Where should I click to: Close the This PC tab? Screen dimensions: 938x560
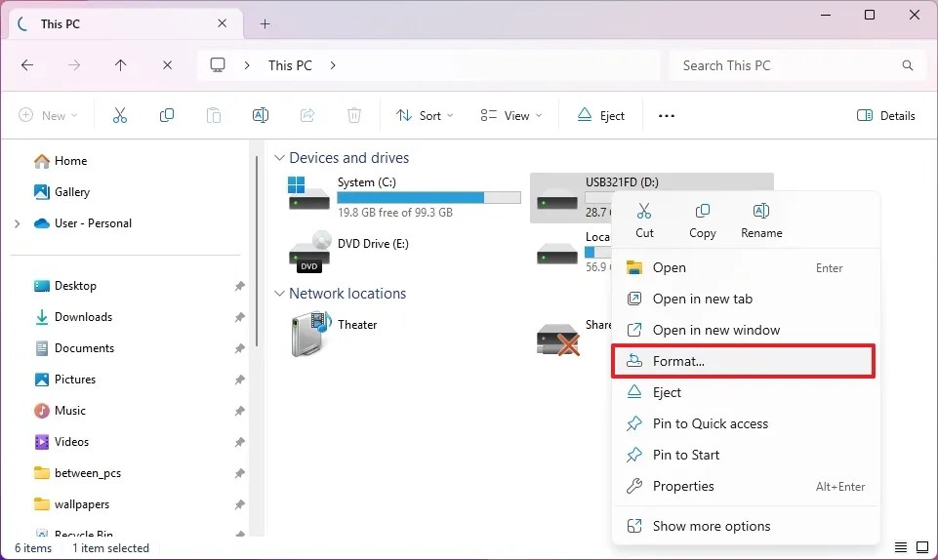tap(222, 23)
